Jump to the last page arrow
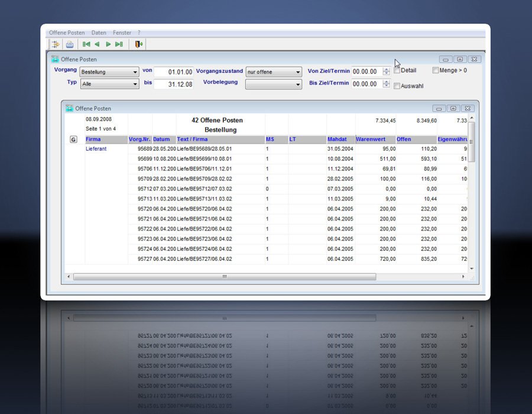 pyautogui.click(x=119, y=44)
